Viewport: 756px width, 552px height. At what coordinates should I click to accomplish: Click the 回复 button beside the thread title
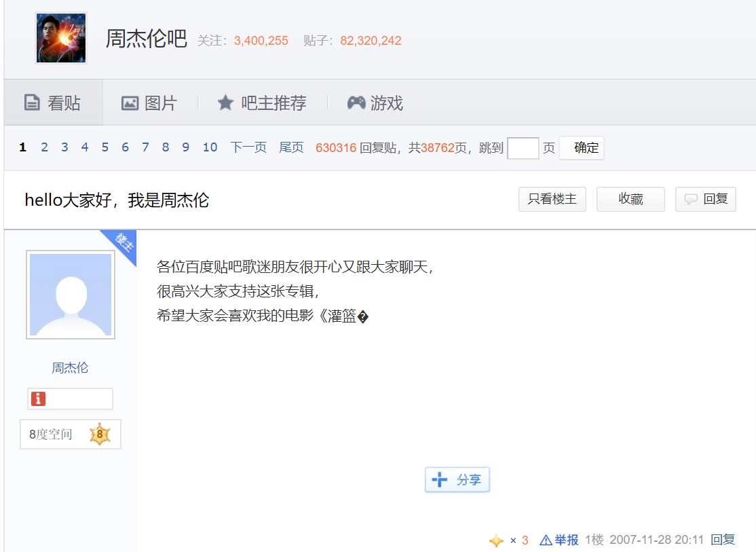(705, 199)
